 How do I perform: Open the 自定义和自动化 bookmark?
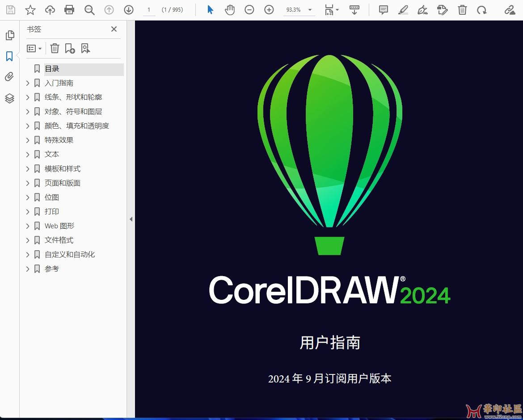click(x=70, y=255)
